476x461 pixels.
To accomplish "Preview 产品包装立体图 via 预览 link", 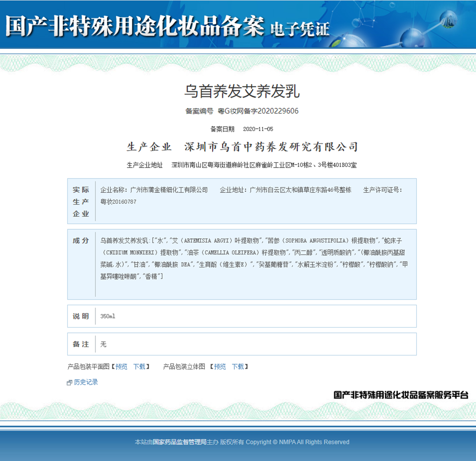I will (220, 367).
